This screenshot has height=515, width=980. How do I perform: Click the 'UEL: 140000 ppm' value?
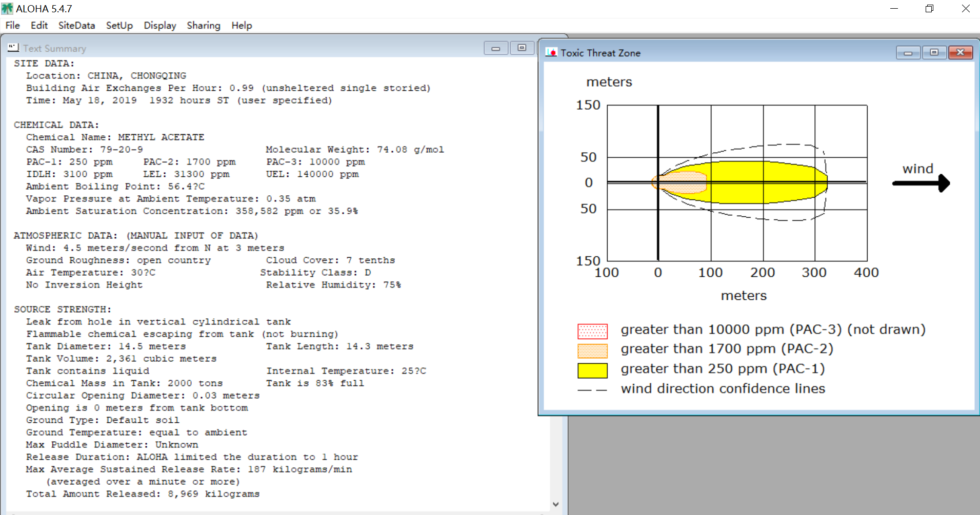click(312, 174)
